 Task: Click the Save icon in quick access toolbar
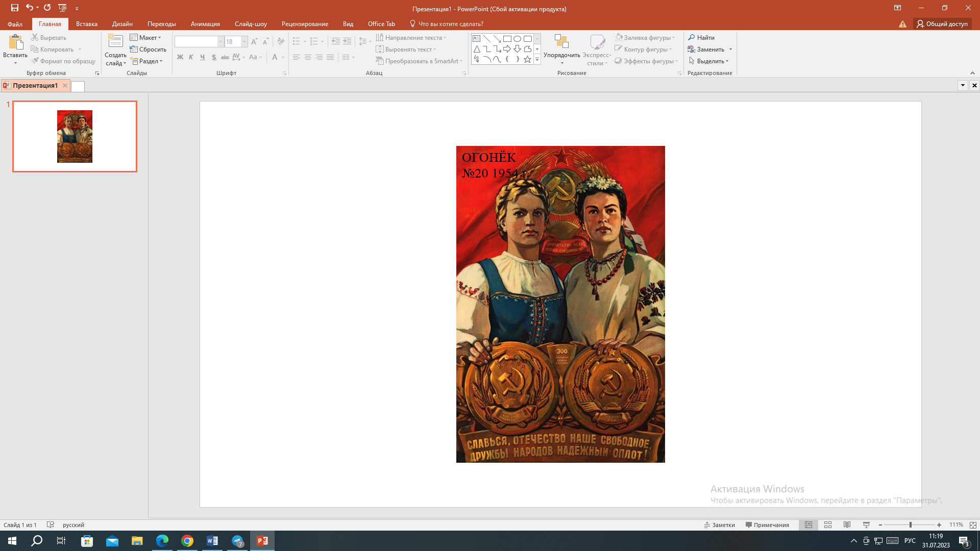tap(14, 8)
